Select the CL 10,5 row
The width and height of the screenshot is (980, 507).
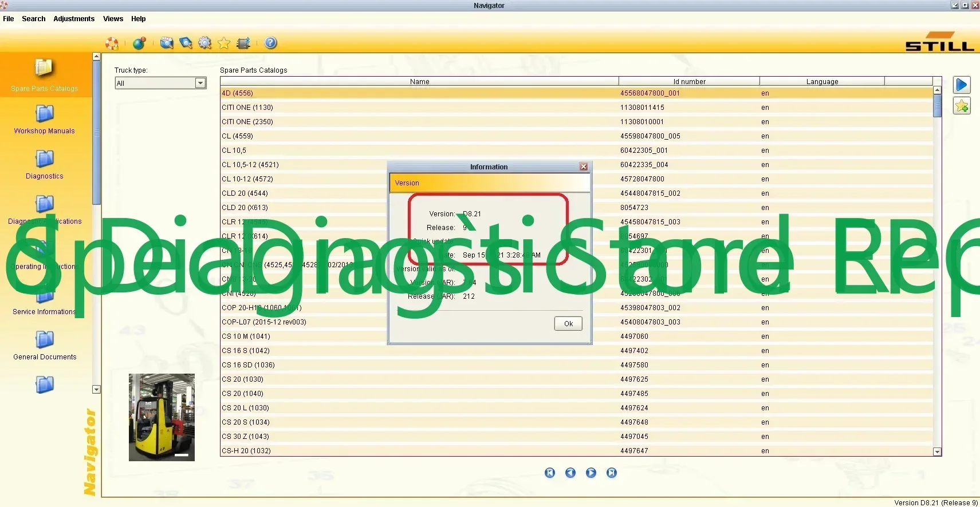[x=576, y=150]
